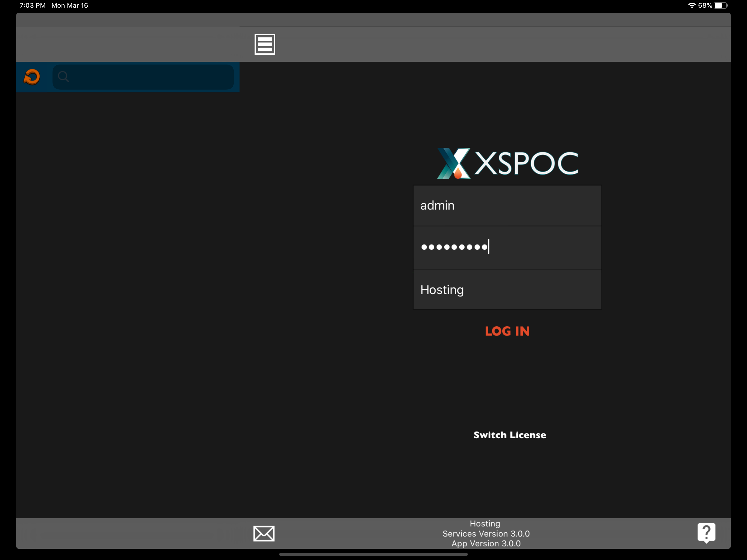Screen dimensions: 747x560
Task: Tap the orange refresh icon
Action: coord(32,77)
